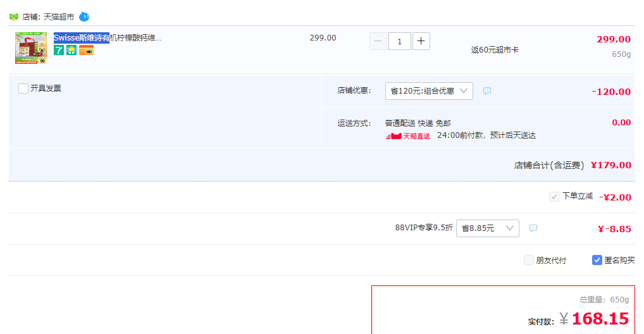644x334 pixels.
Task: Increase quantity with the plus button
Action: [x=421, y=41]
